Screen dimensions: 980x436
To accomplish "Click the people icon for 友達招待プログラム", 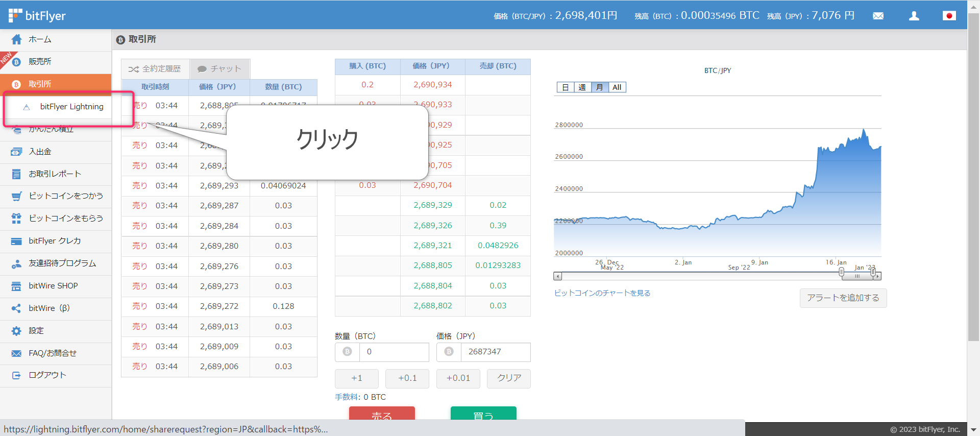I will (16, 263).
